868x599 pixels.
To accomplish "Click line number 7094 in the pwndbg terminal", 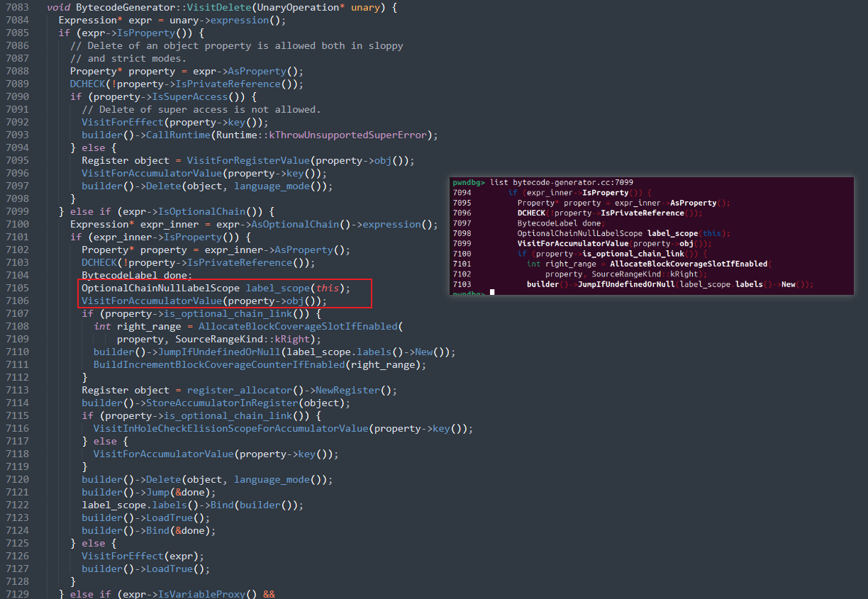I will tap(462, 193).
